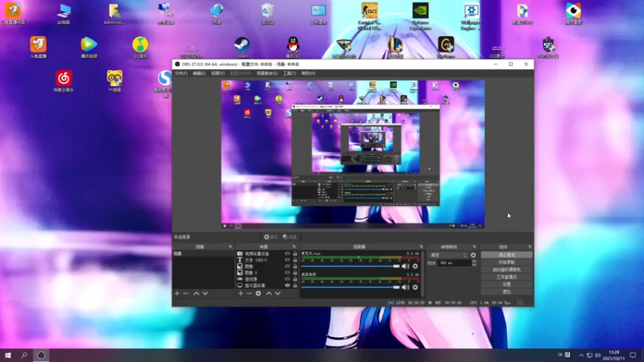Click the Start Recording (开始录制) button

tap(506, 262)
